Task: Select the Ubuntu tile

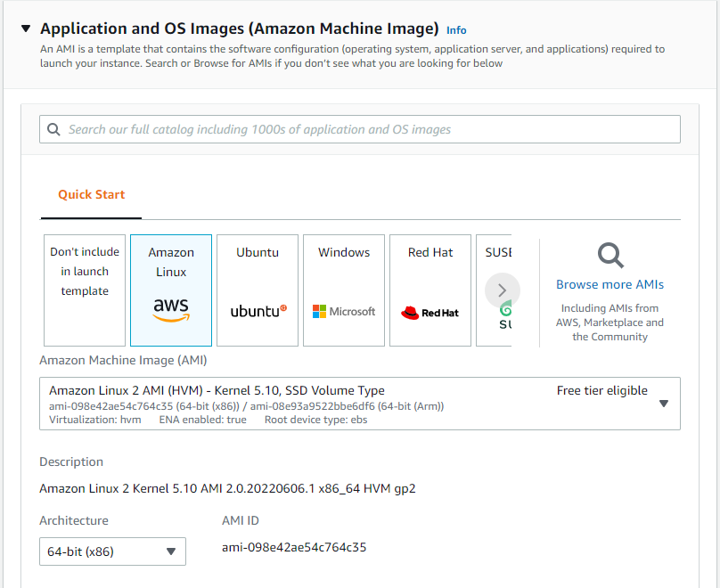Action: 258,290
